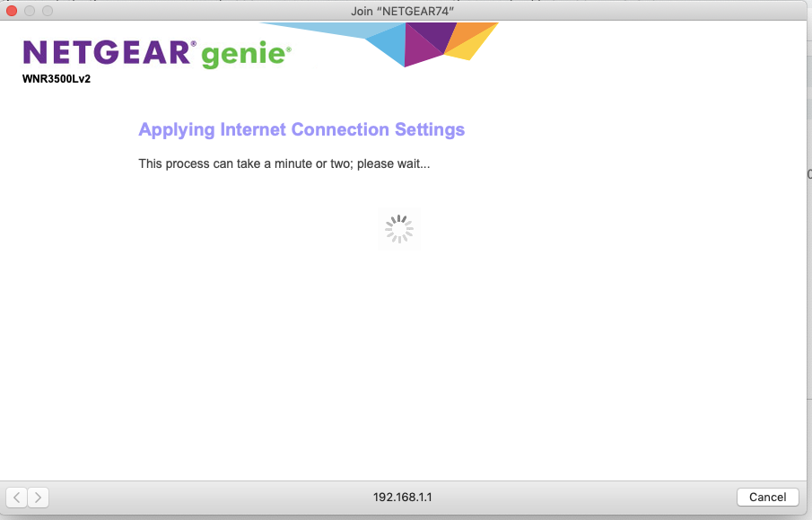The width and height of the screenshot is (812, 520).
Task: Click the 'please wait' message text
Action: click(284, 163)
